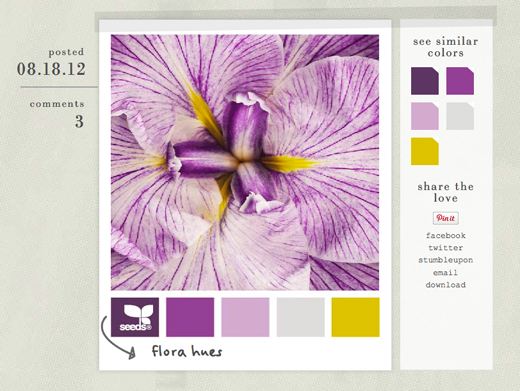Share via stumbleupon link
520x391 pixels.
(446, 260)
